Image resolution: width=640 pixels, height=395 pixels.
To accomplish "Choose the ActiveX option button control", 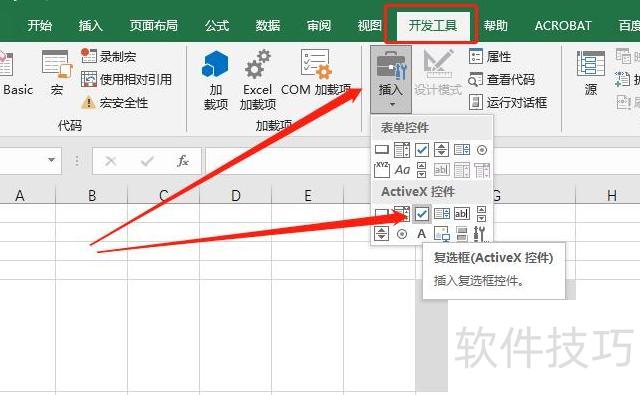I will (402, 234).
